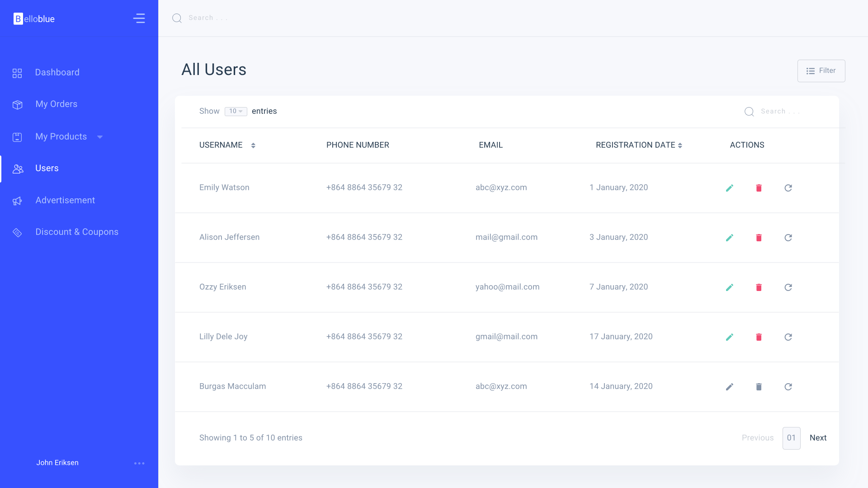Click the Lilly Dele Joy username cell
The image size is (868, 488).
tap(223, 337)
